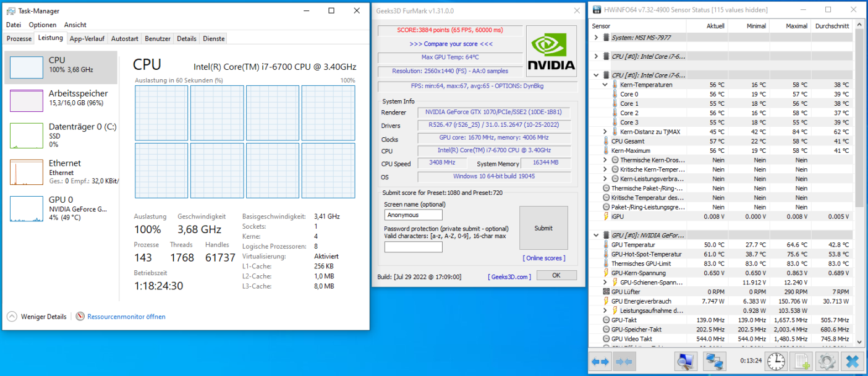The height and width of the screenshot is (376, 868).
Task: Click HWiNFO expand columns arrows button
Action: tap(600, 362)
